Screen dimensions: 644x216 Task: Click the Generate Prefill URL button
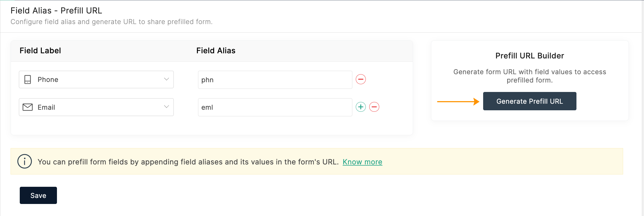tap(530, 101)
